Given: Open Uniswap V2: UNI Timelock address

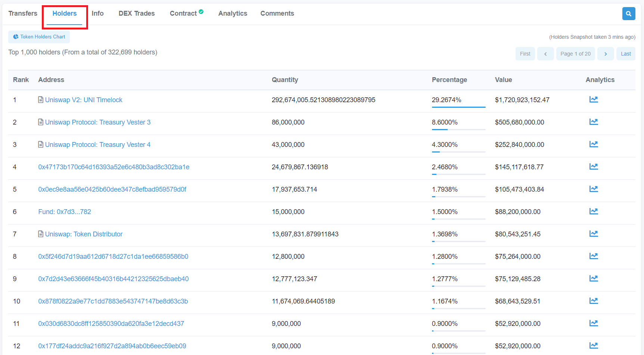Looking at the screenshot, I should 84,100.
